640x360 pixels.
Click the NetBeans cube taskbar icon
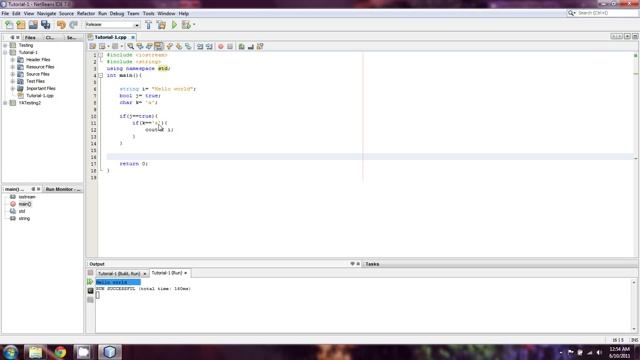point(109,352)
